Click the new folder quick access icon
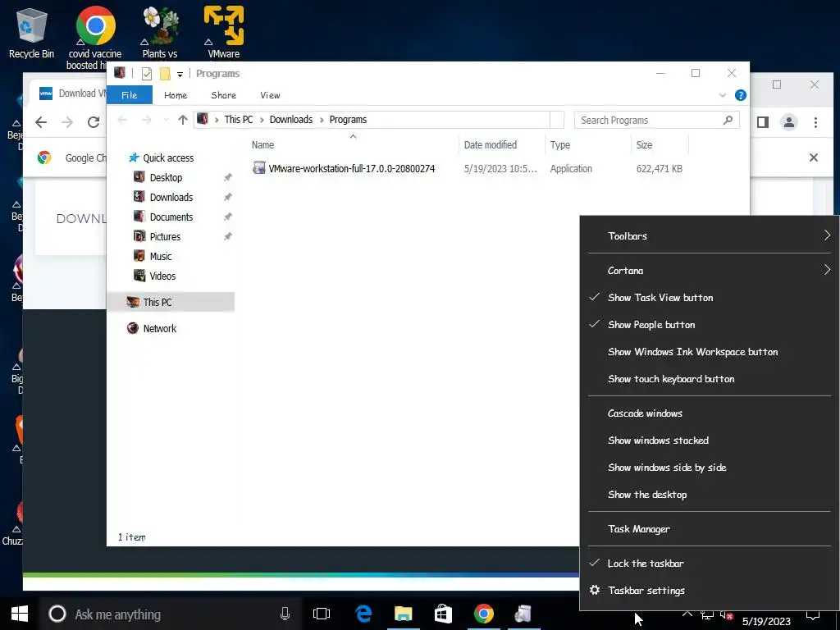This screenshot has height=630, width=840. pos(165,74)
